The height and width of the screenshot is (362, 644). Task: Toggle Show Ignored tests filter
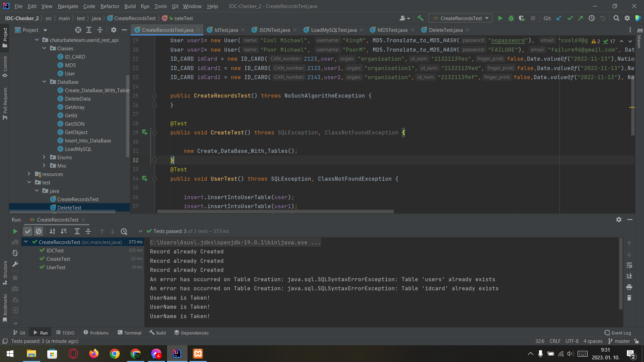39,231
